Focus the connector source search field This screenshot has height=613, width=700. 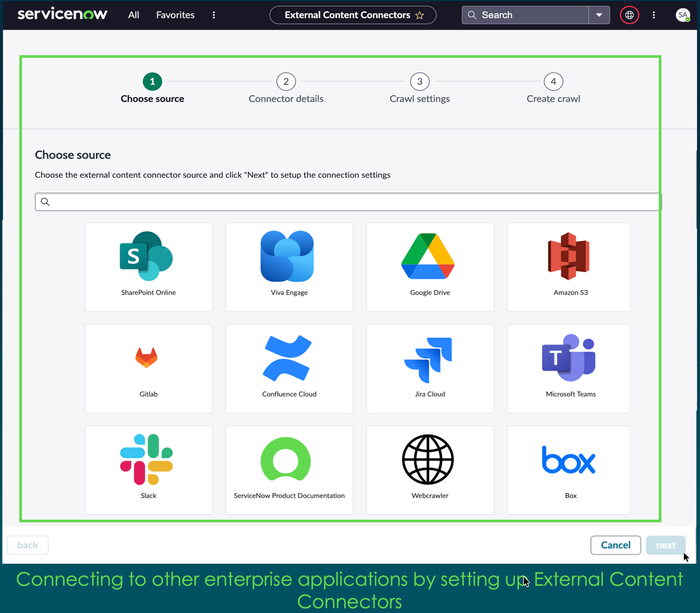(x=348, y=202)
